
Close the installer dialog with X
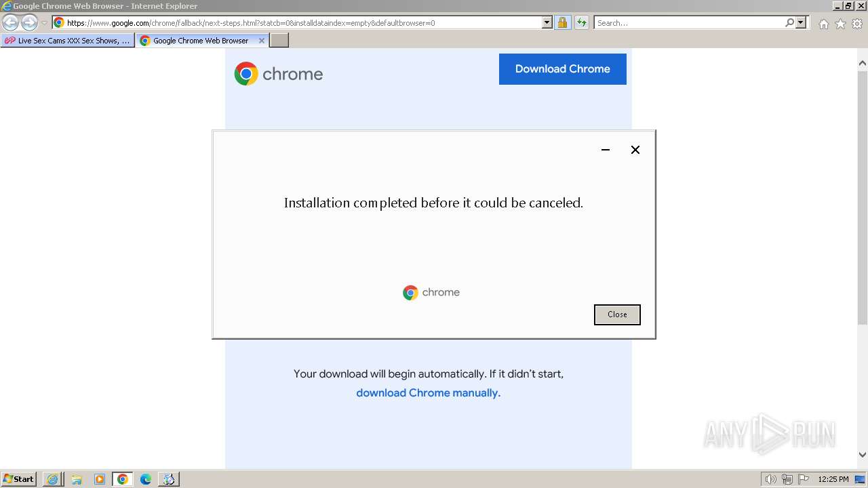pos(635,150)
